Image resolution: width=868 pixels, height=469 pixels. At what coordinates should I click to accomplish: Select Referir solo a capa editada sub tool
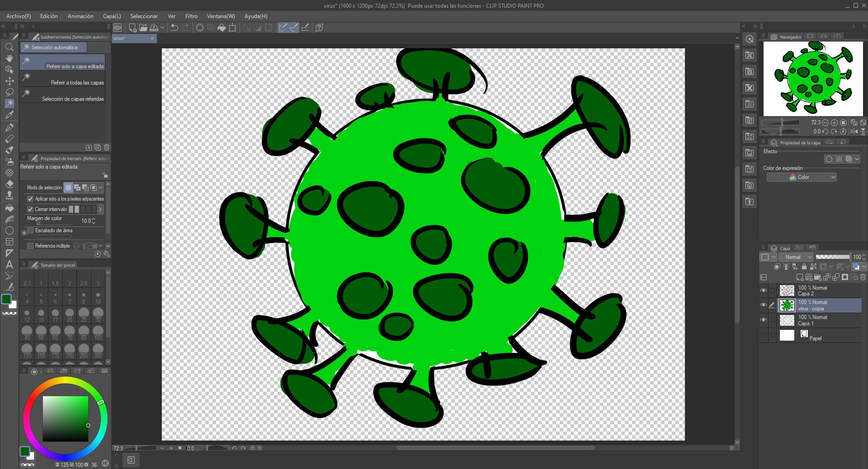tap(63, 62)
